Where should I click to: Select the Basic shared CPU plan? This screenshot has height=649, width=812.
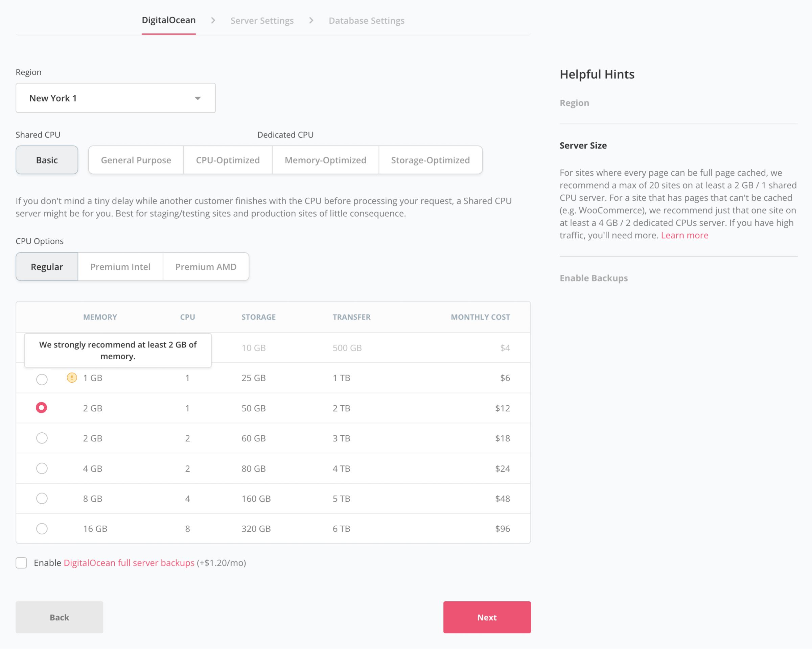47,160
